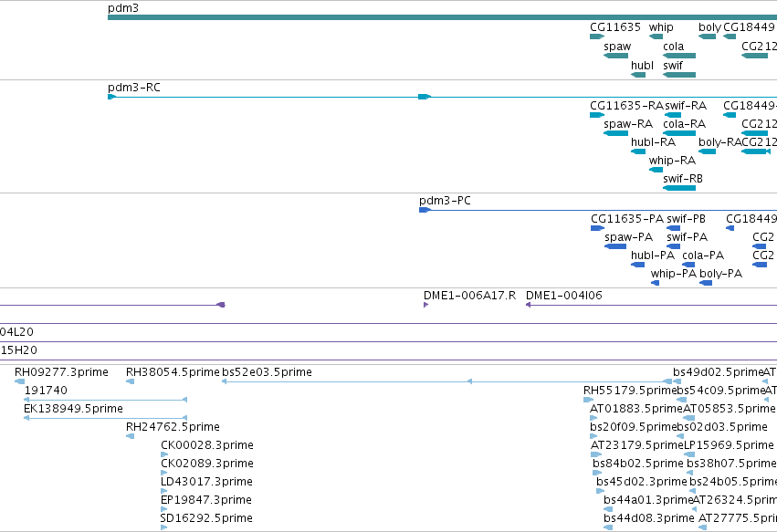Select the hubl-RA transcript label
The height and width of the screenshot is (532, 777).
pyautogui.click(x=653, y=142)
